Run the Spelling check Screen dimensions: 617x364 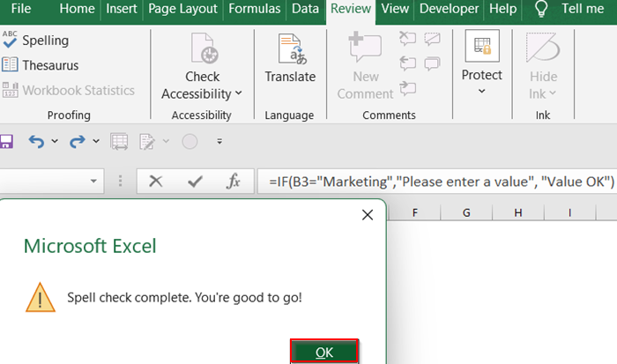click(36, 41)
